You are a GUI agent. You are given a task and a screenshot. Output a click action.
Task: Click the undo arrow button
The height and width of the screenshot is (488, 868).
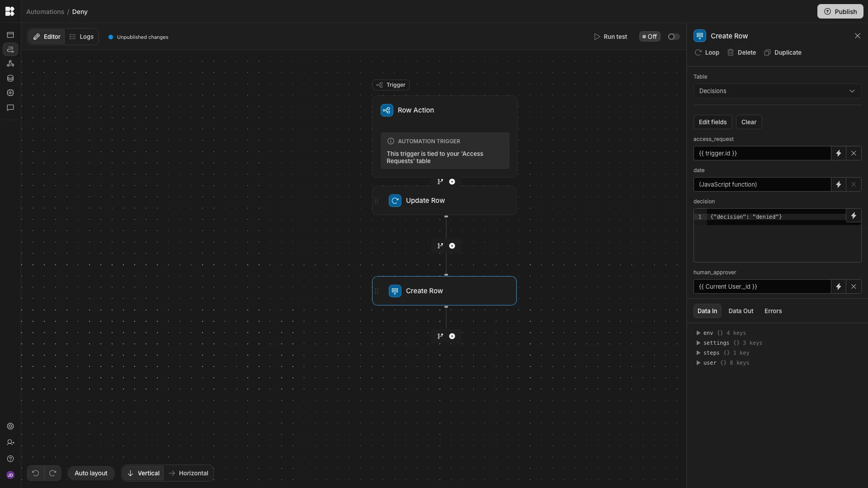(35, 473)
